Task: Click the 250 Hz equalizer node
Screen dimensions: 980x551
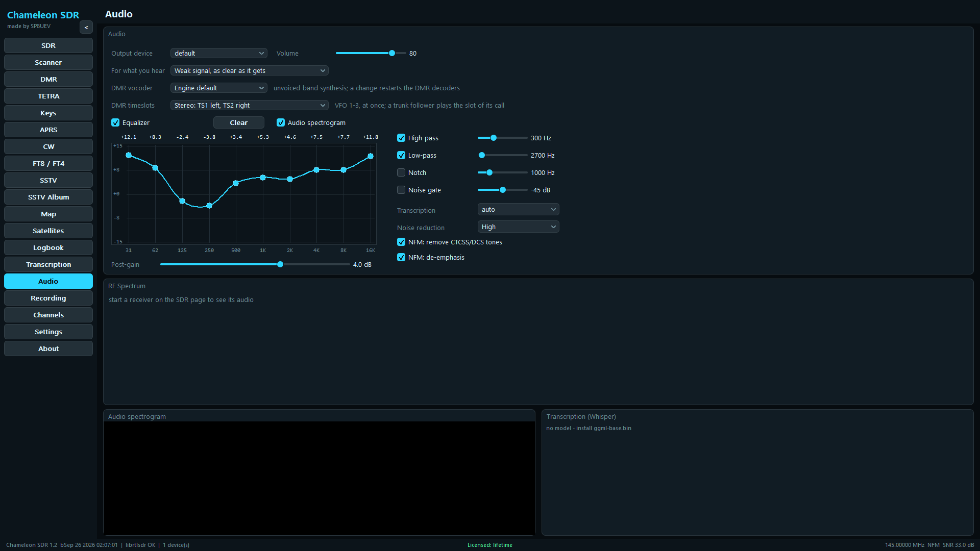Action: click(209, 206)
